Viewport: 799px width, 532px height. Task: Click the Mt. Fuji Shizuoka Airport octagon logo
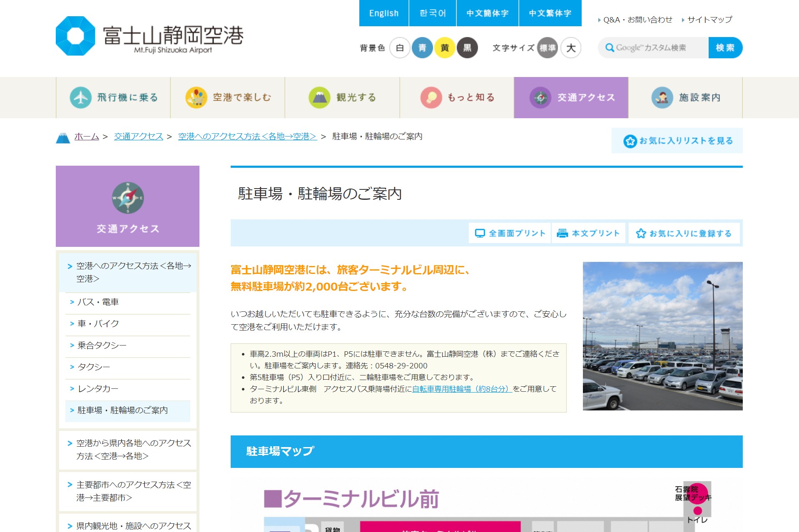click(75, 36)
